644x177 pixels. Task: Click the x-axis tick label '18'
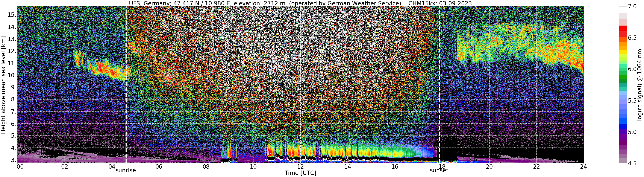coord(442,166)
